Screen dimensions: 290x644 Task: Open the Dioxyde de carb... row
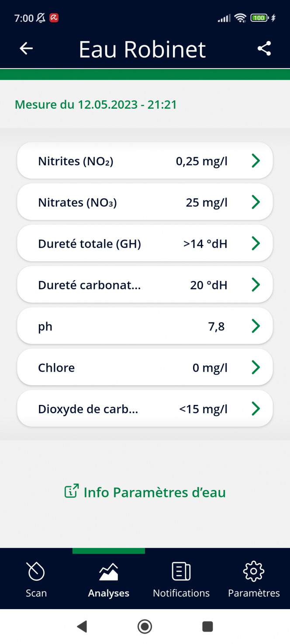coord(145,408)
